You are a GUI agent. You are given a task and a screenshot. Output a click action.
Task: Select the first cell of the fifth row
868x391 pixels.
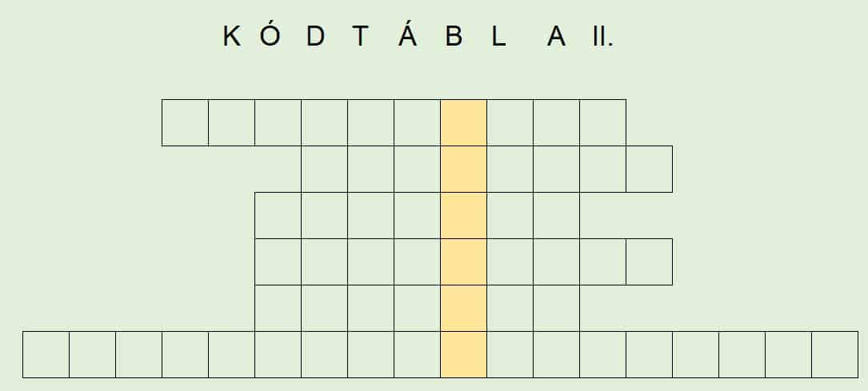click(x=278, y=309)
